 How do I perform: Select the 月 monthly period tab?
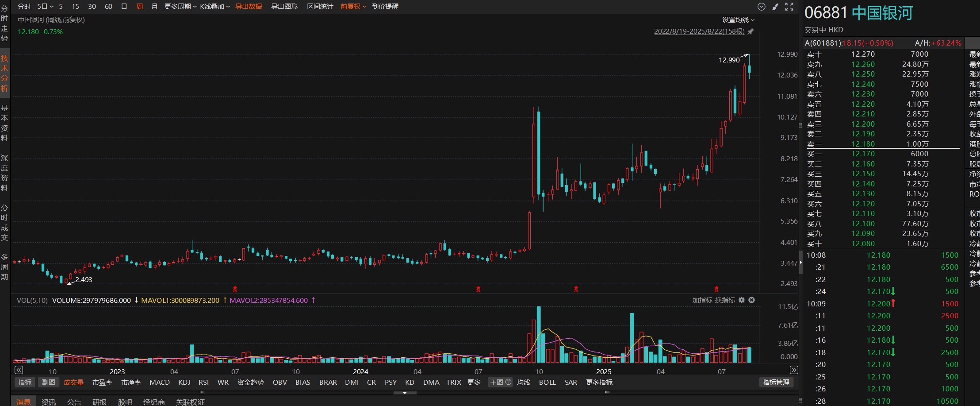point(154,7)
